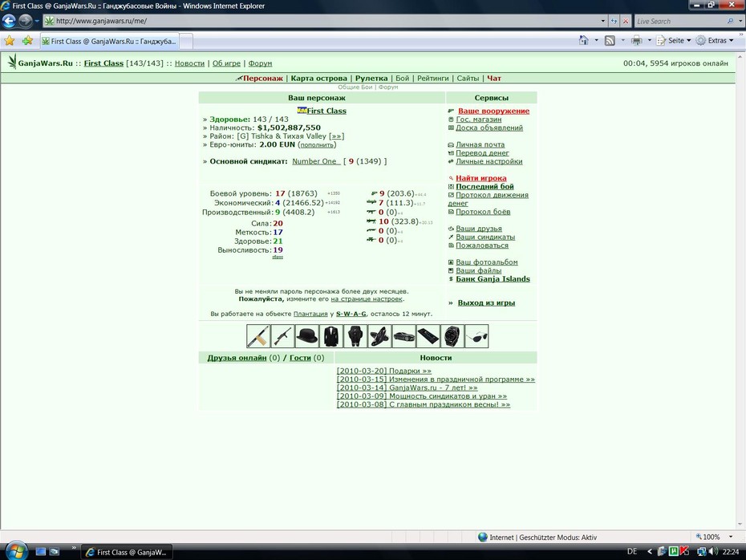Click the Protected Mode status bar text
The height and width of the screenshot is (560, 746).
[543, 538]
